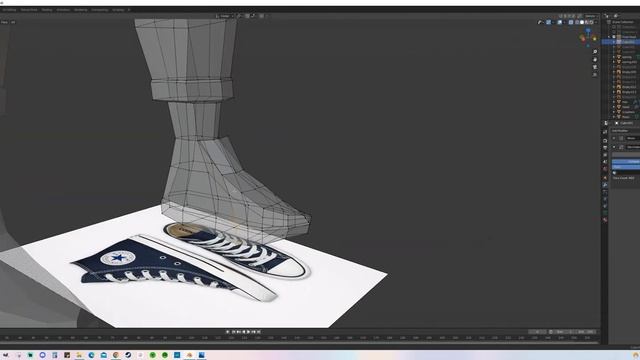Toggle the viewport overlays icon
This screenshot has width=640, height=360.
coord(560,22)
